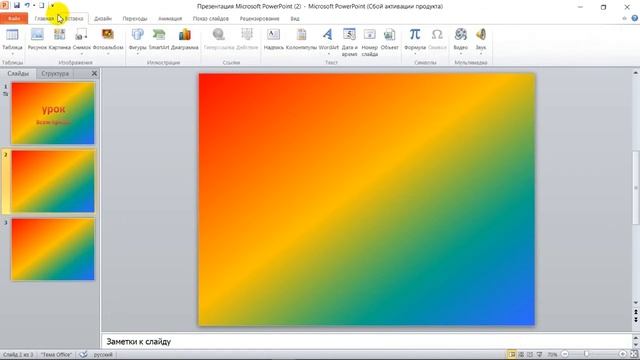Click into Заметки к слайду notes field
640x360 pixels.
point(366,342)
